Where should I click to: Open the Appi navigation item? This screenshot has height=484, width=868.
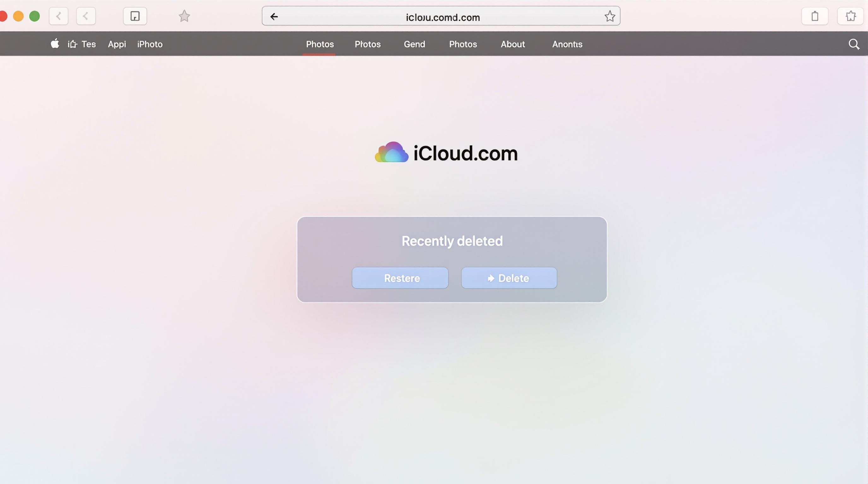coord(117,44)
